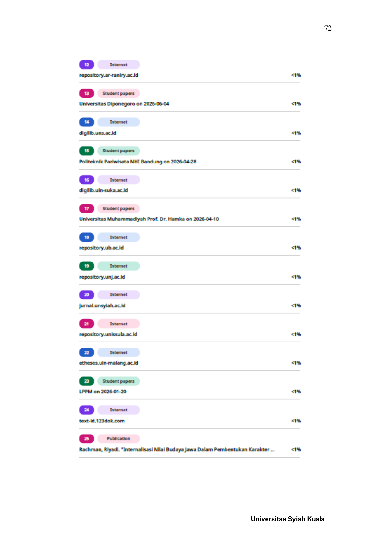392x555 pixels.
Task: Click the pink source number 25 badge
Action: pyautogui.click(x=87, y=439)
